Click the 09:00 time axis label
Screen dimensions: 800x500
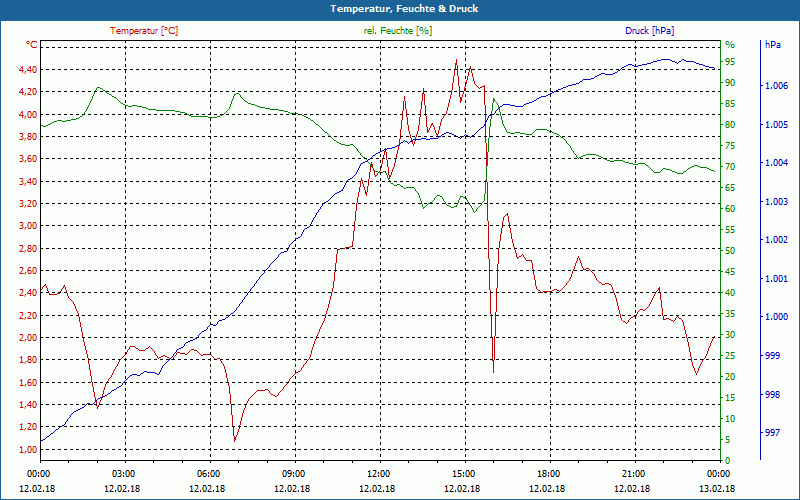pyautogui.click(x=295, y=473)
